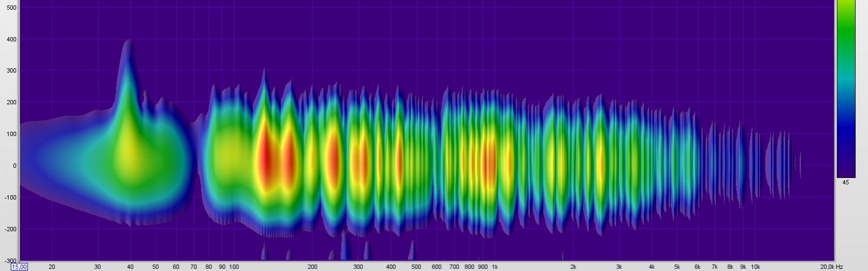
Task: Click the 15,00 start frequency input field
Action: pos(19,267)
